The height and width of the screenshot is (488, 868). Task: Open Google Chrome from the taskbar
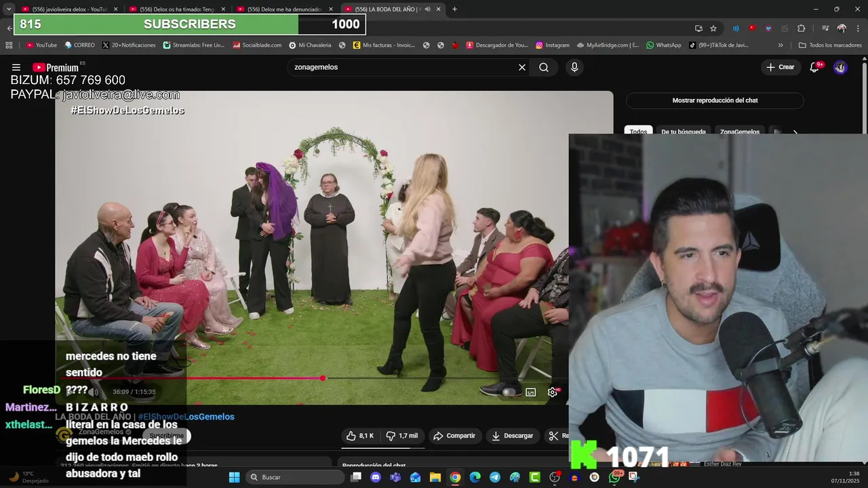[x=455, y=477]
